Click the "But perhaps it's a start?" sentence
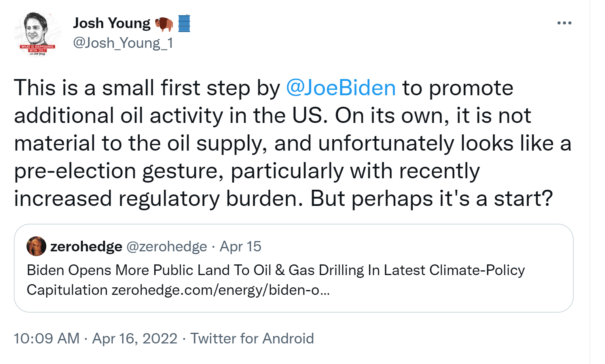Screen dimensions: 605x364 (431, 198)
